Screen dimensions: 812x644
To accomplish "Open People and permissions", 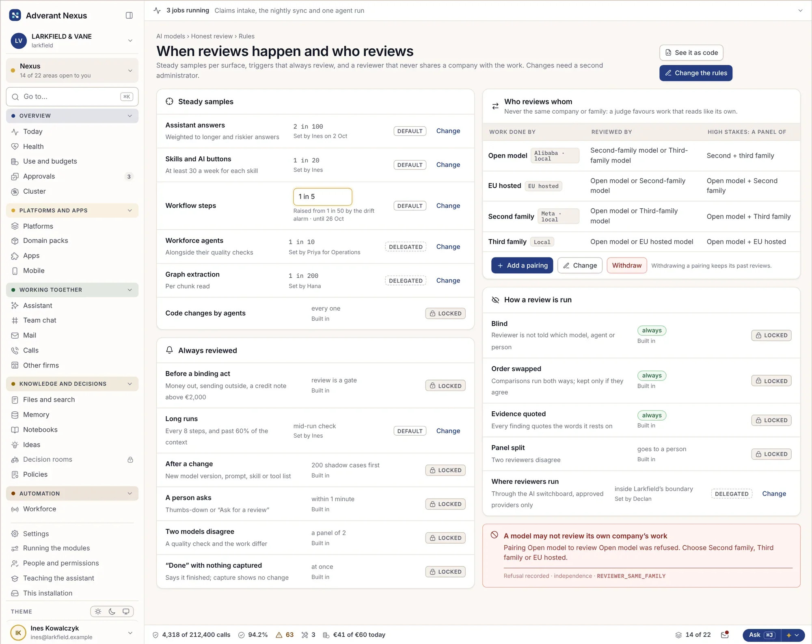I will 61,563.
